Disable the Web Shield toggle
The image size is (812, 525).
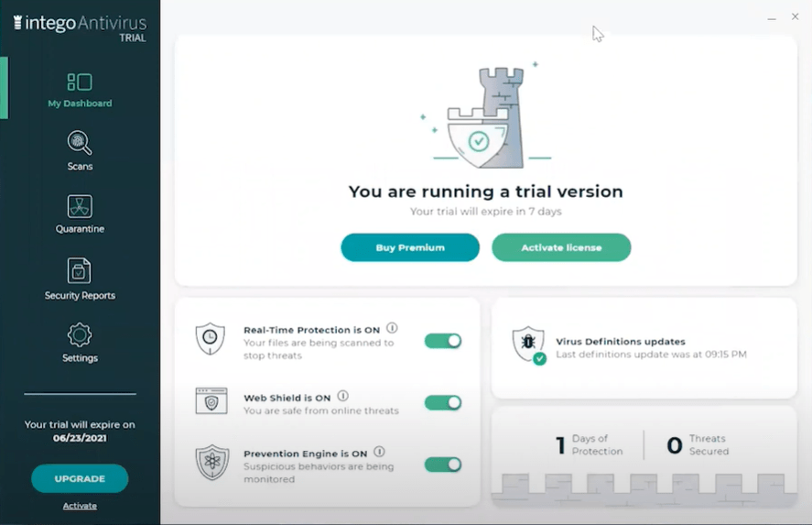443,403
